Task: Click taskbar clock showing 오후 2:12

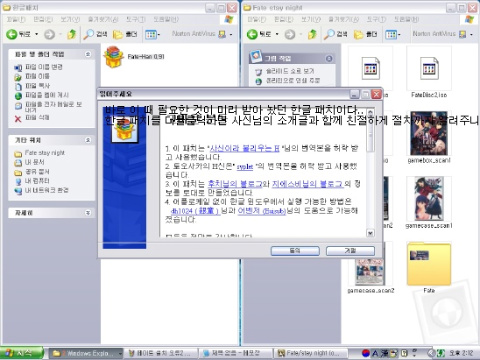Action: [x=461, y=353]
